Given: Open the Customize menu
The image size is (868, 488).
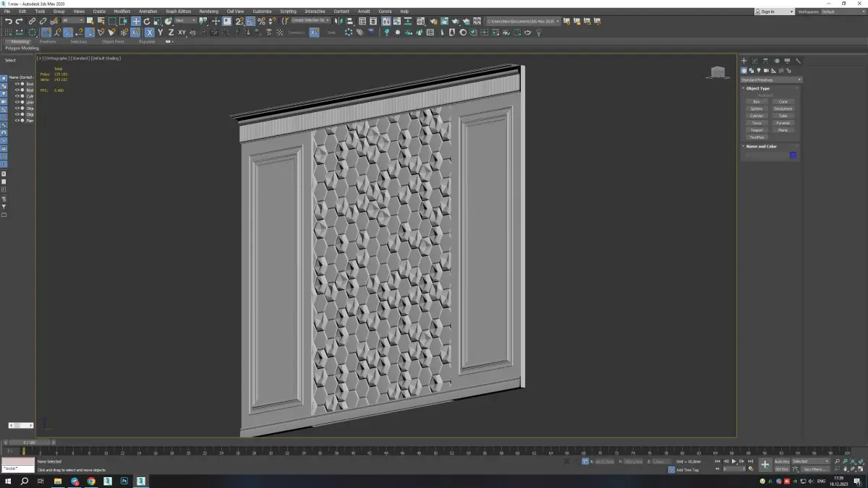Looking at the screenshot, I should [x=262, y=12].
